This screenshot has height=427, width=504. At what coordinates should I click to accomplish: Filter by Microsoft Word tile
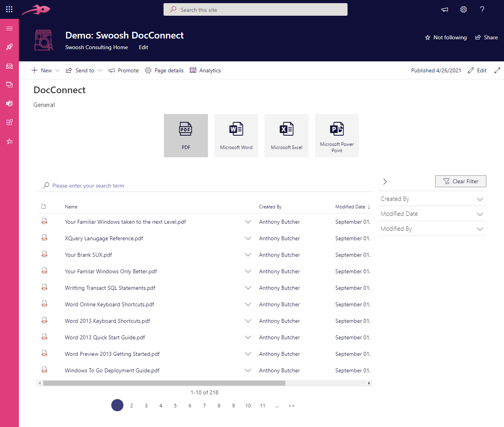click(x=236, y=136)
